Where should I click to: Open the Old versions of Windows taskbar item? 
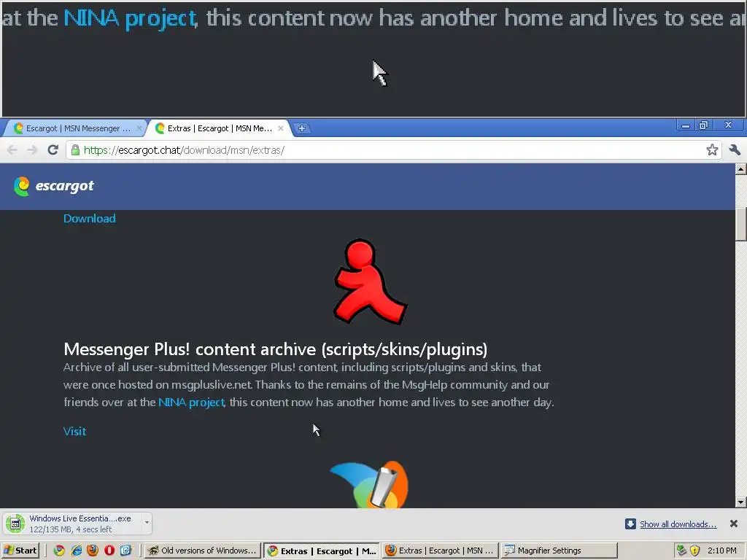click(203, 551)
